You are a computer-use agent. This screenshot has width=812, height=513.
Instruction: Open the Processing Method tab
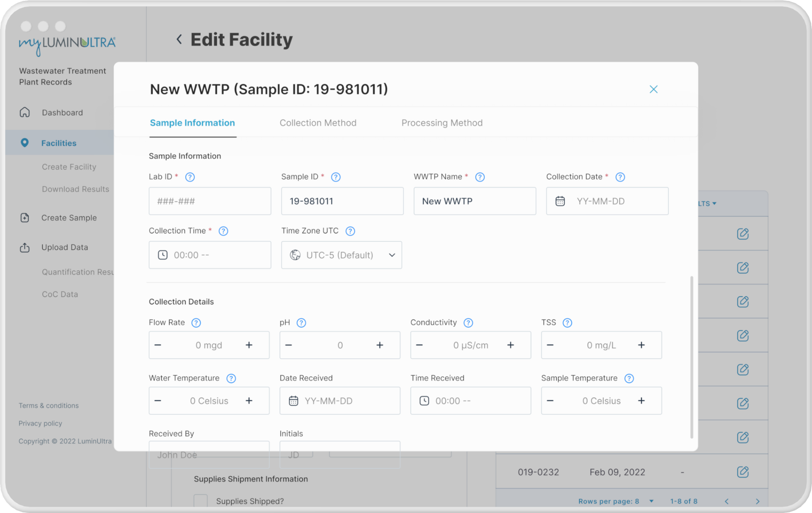(442, 123)
